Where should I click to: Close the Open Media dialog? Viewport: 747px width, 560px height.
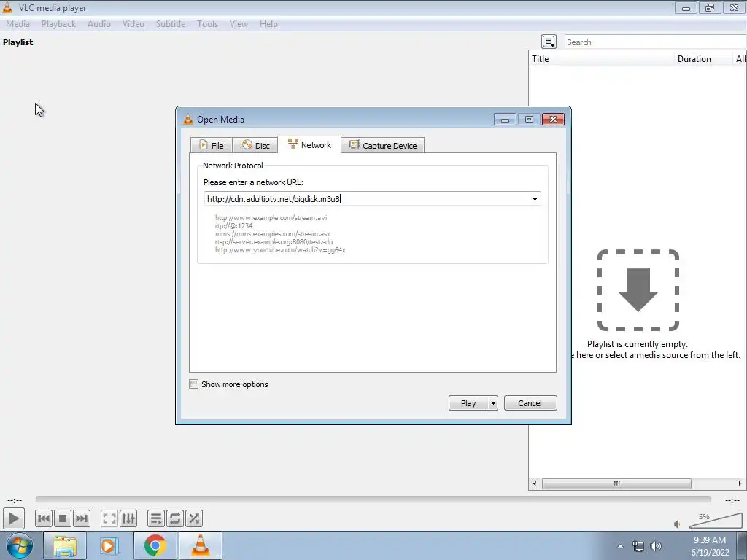click(553, 119)
